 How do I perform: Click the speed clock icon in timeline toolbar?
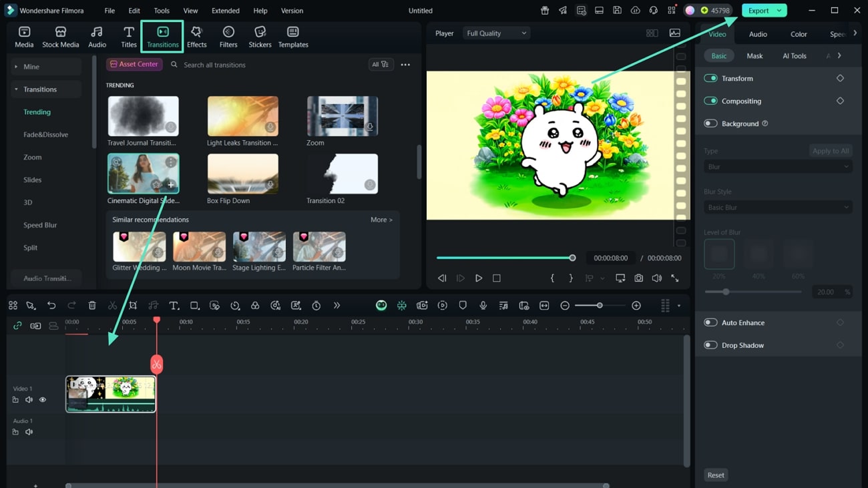[235, 305]
